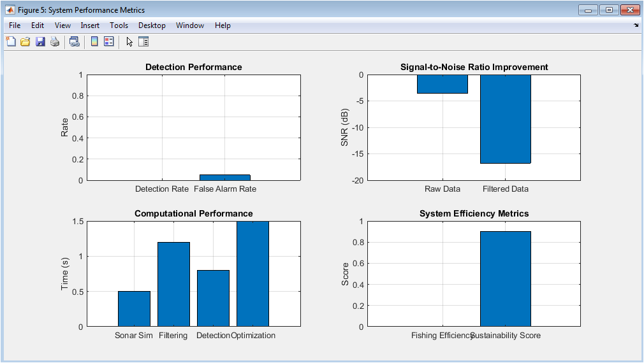This screenshot has width=644, height=363.
Task: Expand the Insert menu
Action: click(90, 25)
